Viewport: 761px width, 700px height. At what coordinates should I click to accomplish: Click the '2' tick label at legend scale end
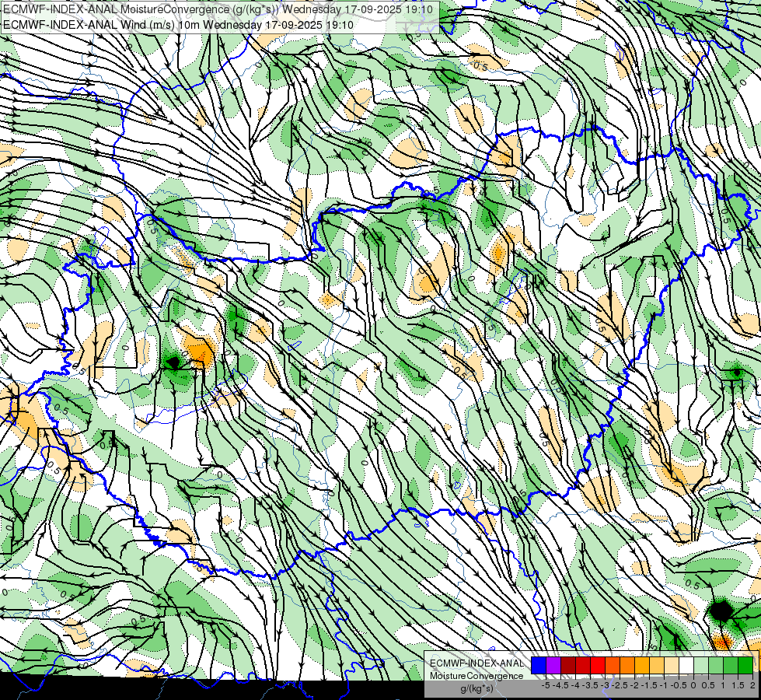coord(752,685)
